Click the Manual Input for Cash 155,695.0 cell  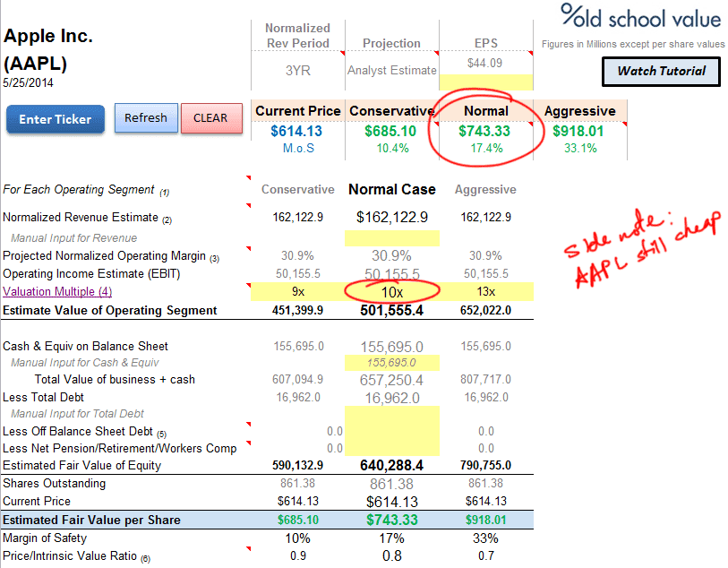pyautogui.click(x=392, y=363)
